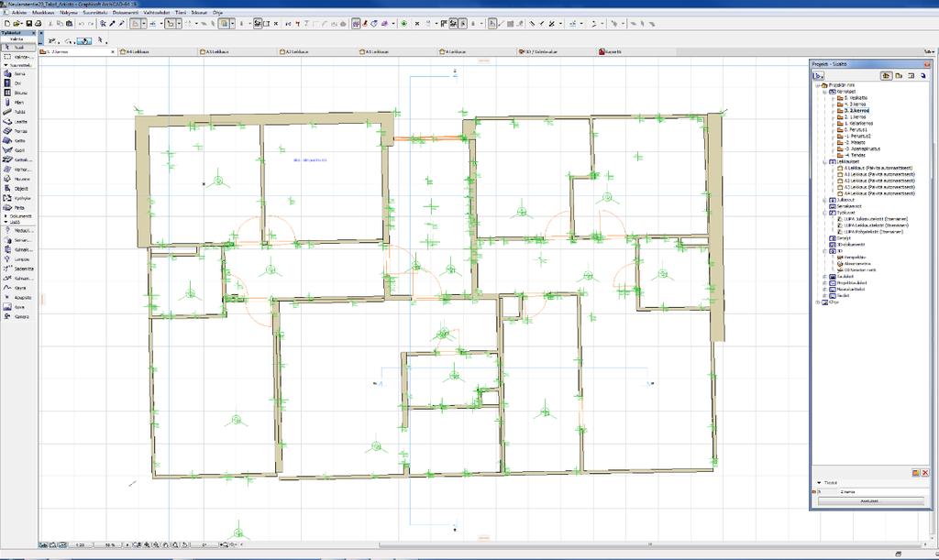Open the Dokumentti menu
Screen dimensions: 939x560
pyautogui.click(x=125, y=13)
